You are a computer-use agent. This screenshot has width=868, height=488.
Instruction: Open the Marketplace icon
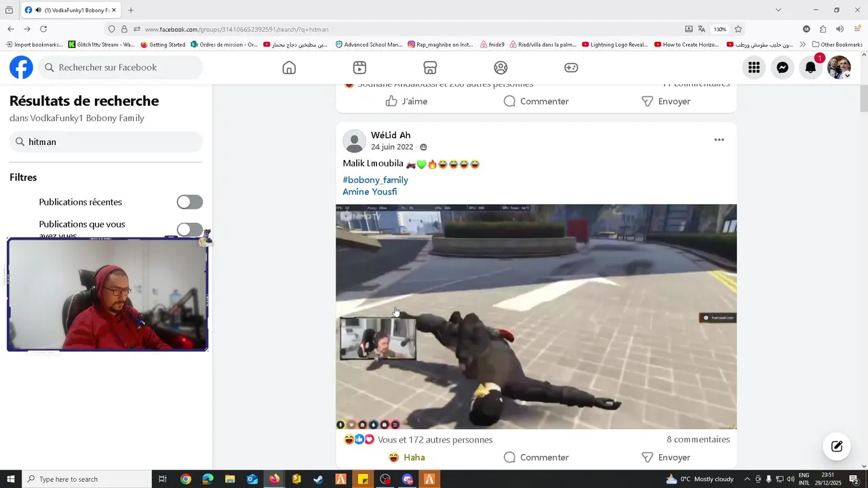[x=430, y=68]
